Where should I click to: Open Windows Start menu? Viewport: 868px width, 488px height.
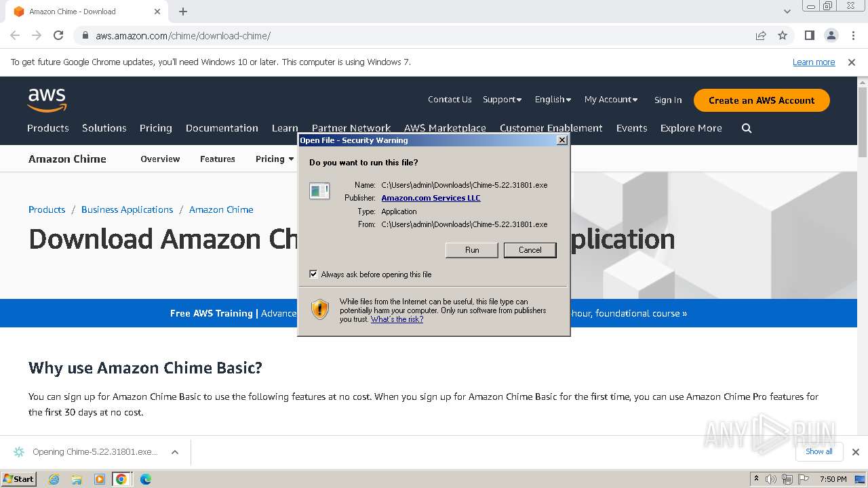click(19, 479)
